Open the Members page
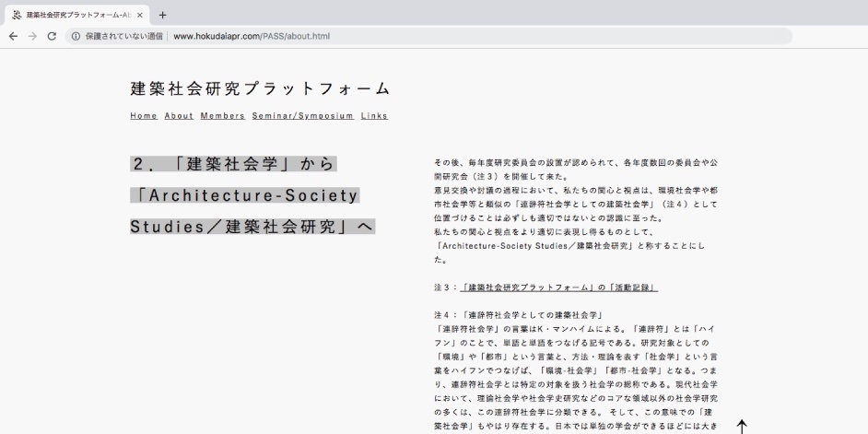This screenshot has width=868, height=434. coord(222,116)
